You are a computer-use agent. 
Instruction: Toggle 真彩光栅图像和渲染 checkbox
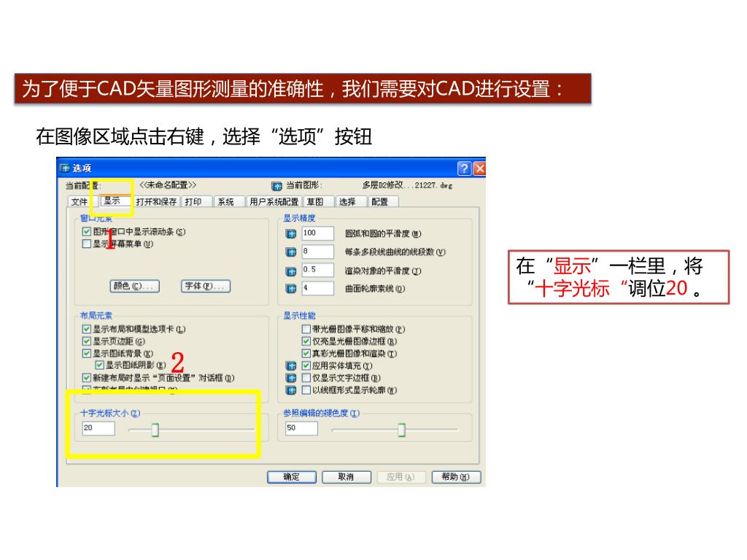306,354
